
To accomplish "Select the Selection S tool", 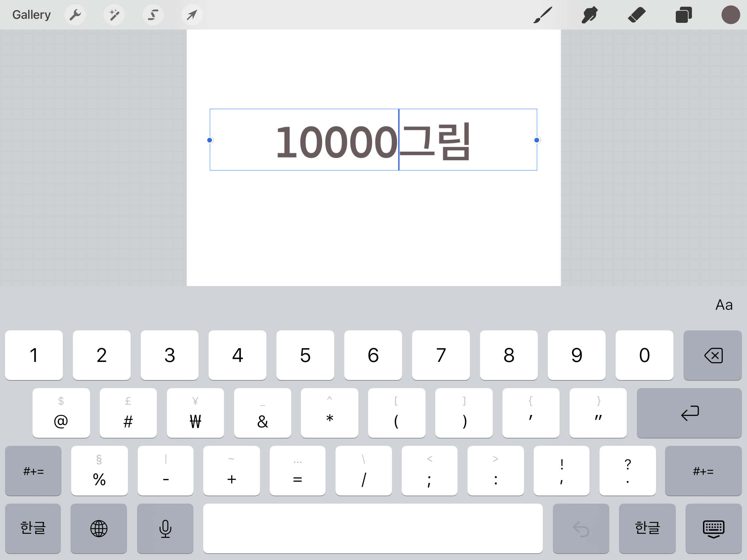I will [x=153, y=15].
